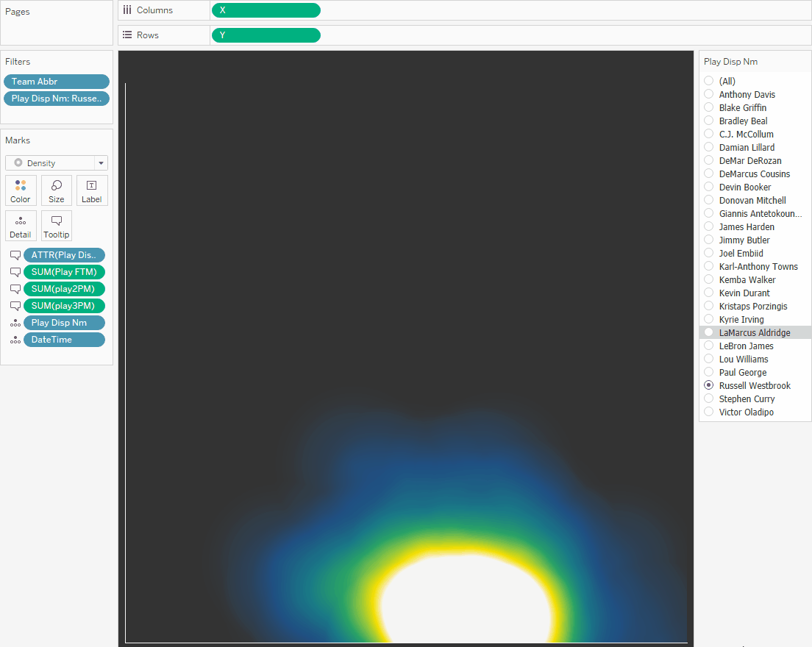Select Damian Lillard radio button
This screenshot has height=647, width=812.
(x=709, y=147)
